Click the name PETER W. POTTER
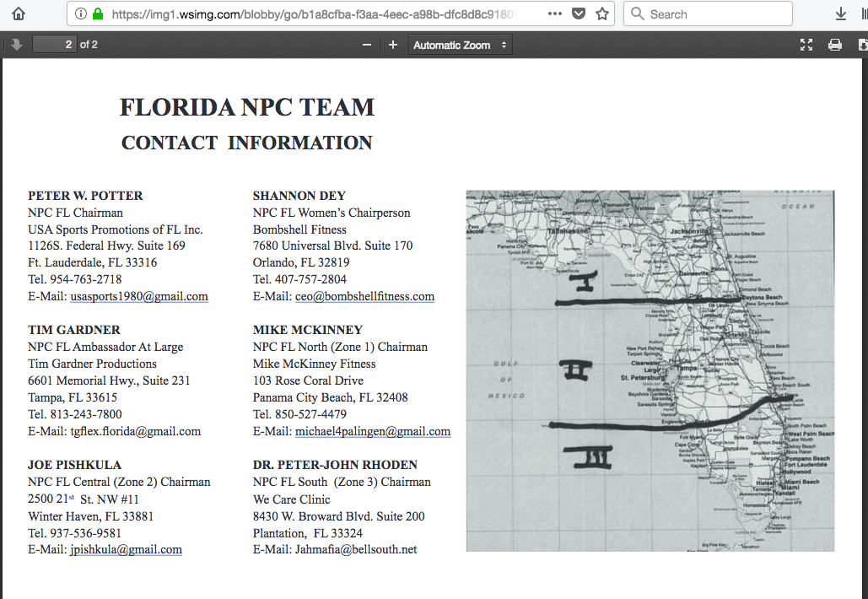The height and width of the screenshot is (599, 868). (x=85, y=196)
